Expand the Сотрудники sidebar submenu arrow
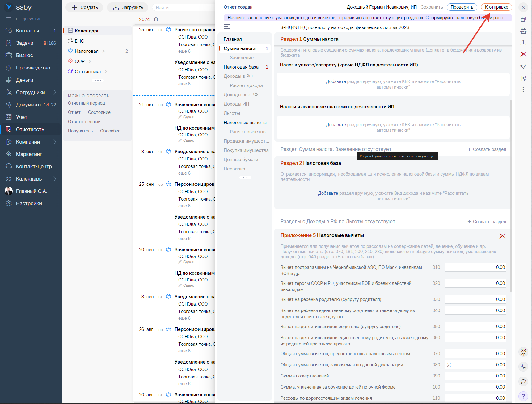 (55, 92)
